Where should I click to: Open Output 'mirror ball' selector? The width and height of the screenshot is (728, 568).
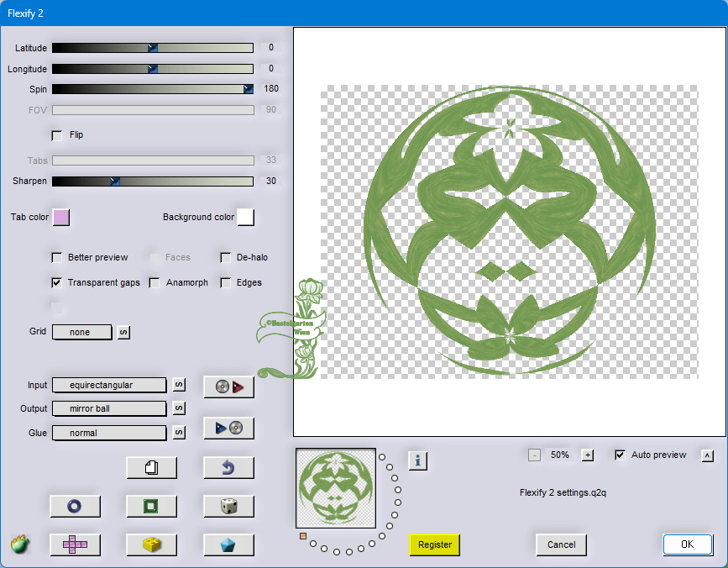click(x=109, y=408)
